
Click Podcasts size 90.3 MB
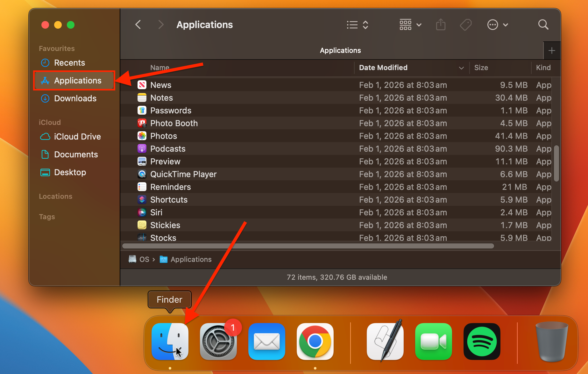(511, 149)
